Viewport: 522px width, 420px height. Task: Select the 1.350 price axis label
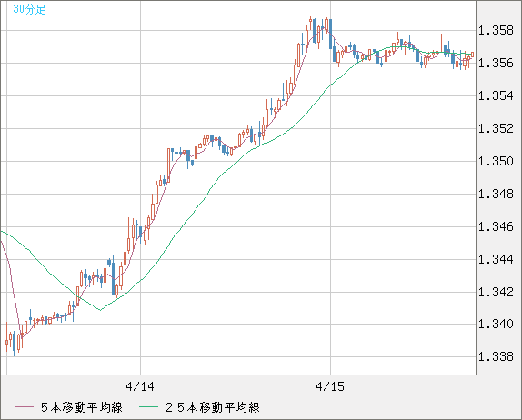click(496, 162)
